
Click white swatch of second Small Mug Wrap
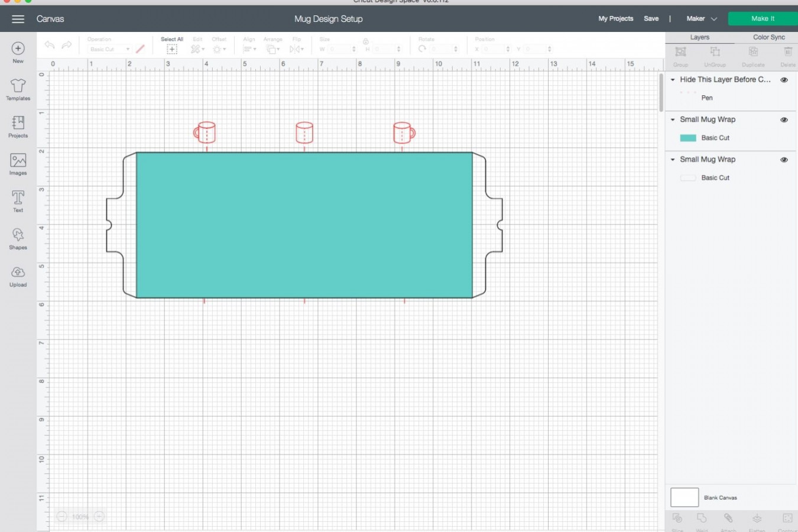tap(688, 177)
